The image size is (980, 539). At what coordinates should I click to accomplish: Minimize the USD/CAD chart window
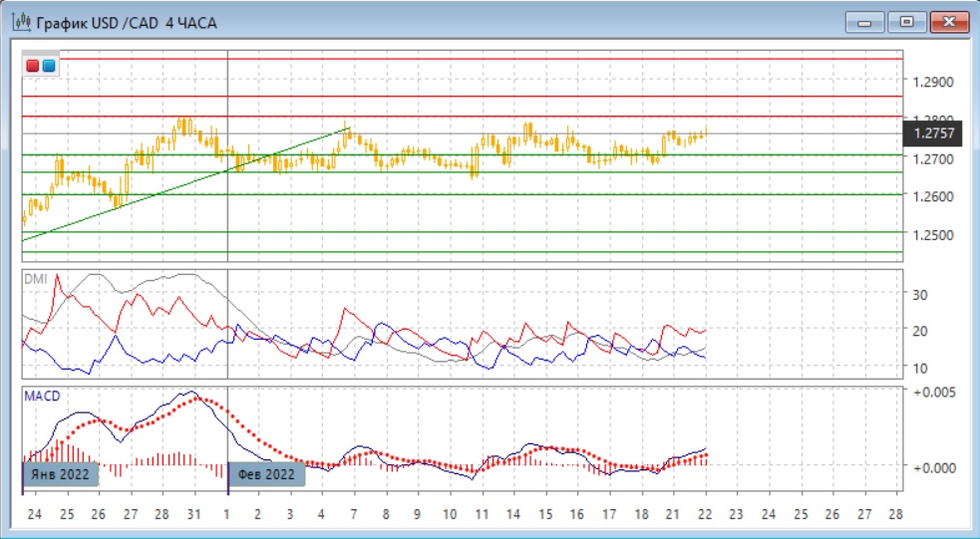click(x=864, y=22)
